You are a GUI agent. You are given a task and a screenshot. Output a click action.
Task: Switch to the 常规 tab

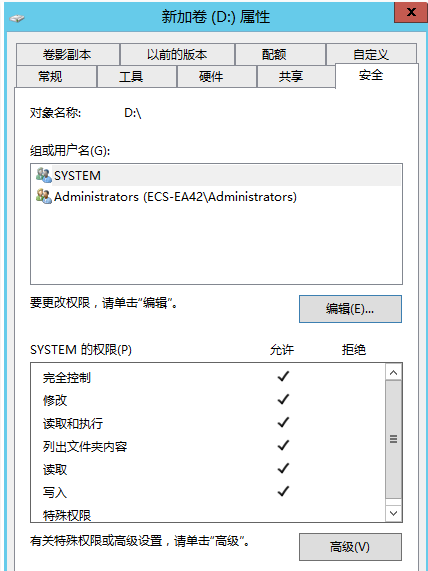56,76
